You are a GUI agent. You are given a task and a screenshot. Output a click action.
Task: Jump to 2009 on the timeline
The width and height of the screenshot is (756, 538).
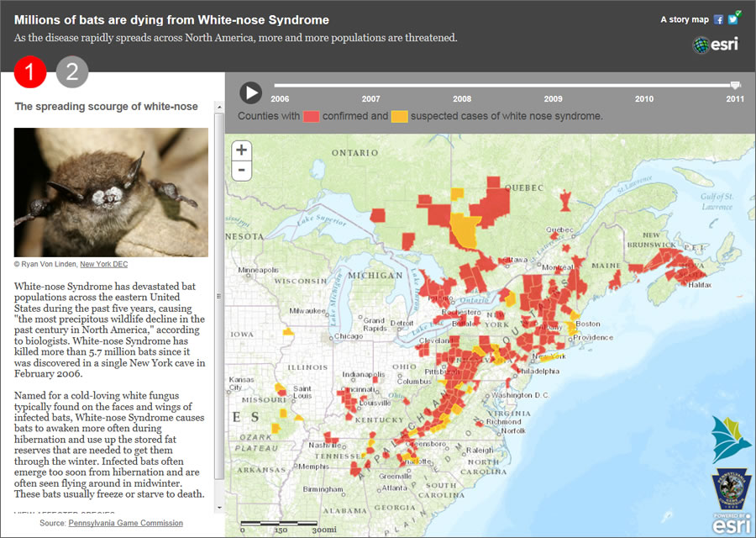click(x=553, y=99)
